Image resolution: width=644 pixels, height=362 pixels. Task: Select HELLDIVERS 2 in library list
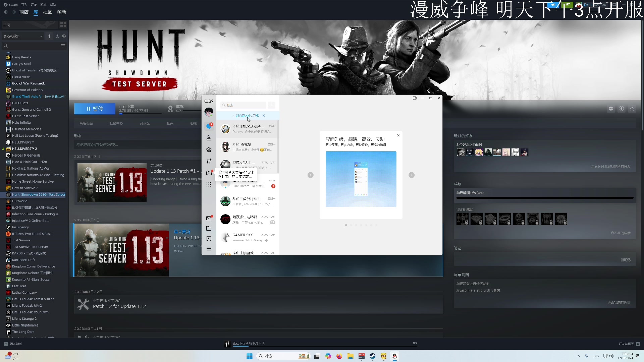[24, 149]
